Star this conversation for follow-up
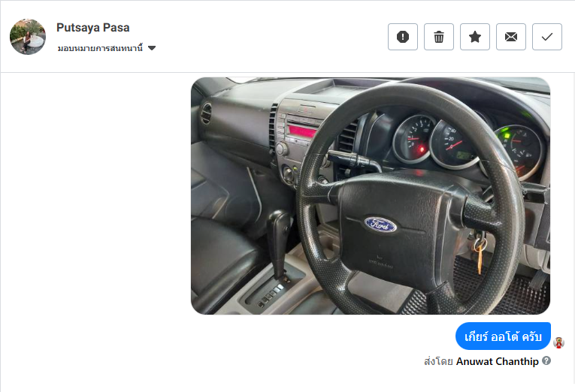Image resolution: width=575 pixels, height=392 pixels. tap(475, 37)
